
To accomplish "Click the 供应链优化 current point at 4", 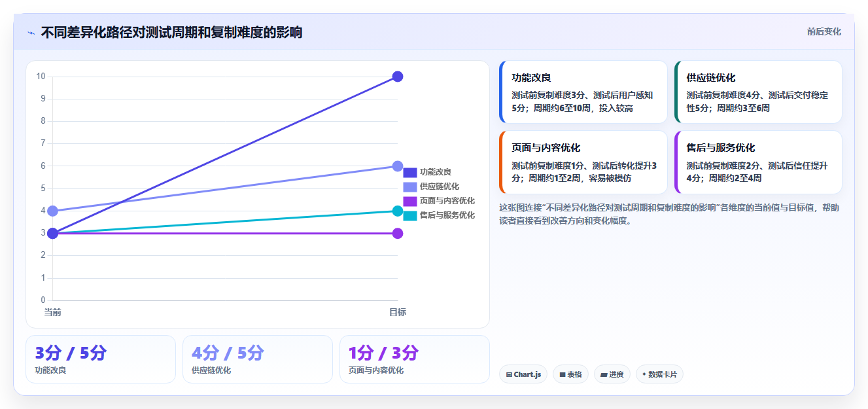I will pyautogui.click(x=53, y=211).
